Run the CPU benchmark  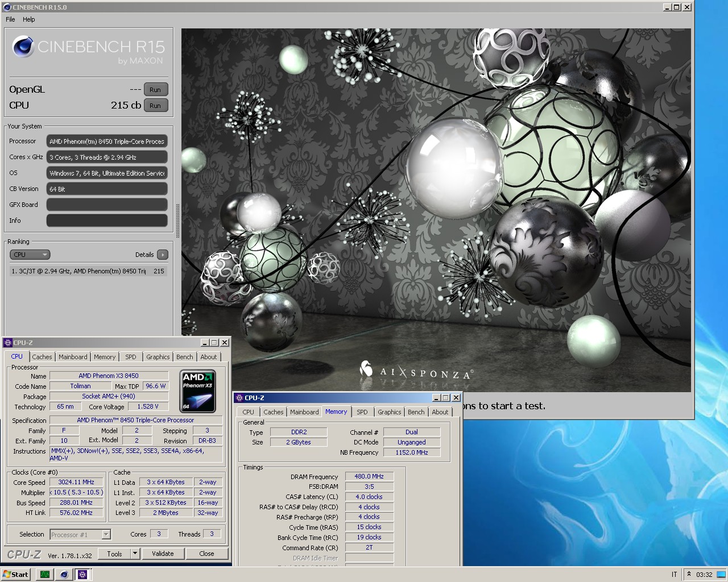tap(155, 106)
